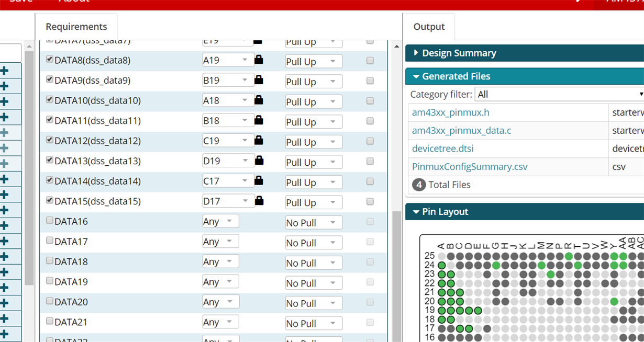644x342 pixels.
Task: Select the DATA14(dss_data14) label
Action: coord(97,181)
